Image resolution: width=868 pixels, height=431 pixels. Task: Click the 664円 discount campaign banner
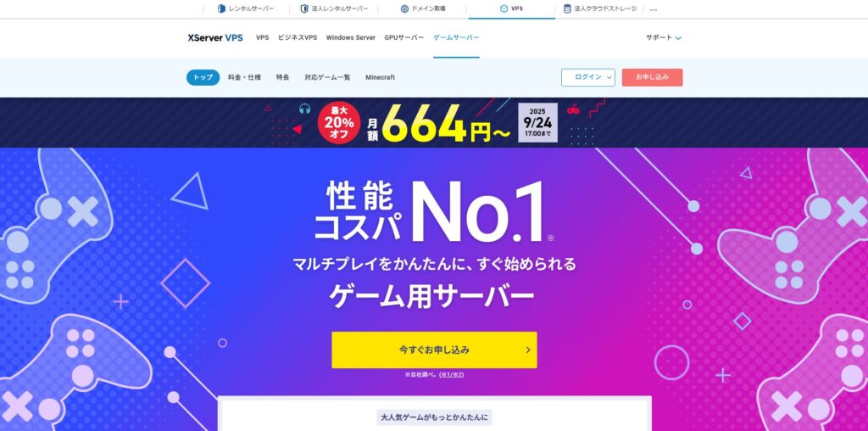434,122
